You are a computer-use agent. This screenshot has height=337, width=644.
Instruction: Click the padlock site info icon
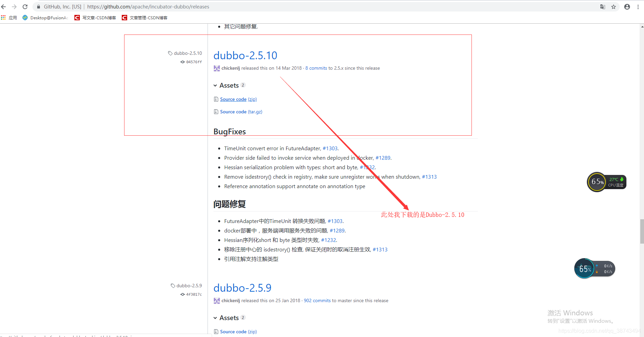[x=39, y=7]
